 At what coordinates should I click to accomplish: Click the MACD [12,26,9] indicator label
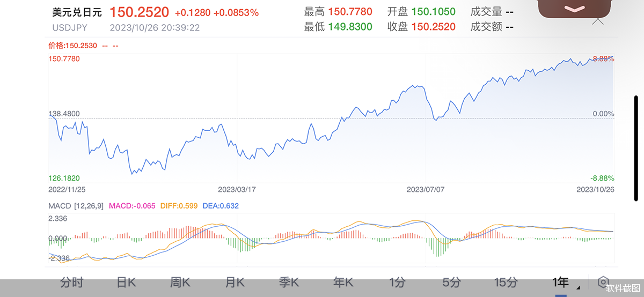76,205
